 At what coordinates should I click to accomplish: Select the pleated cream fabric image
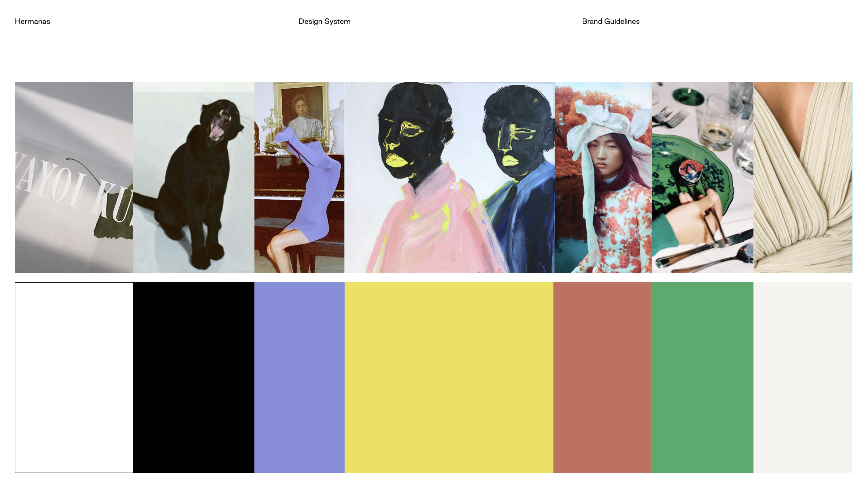803,177
